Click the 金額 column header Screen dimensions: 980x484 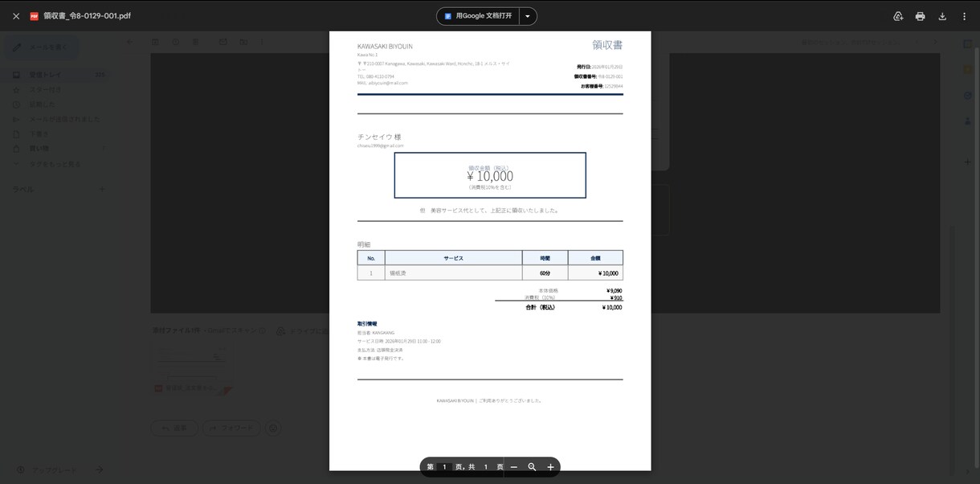coord(595,258)
